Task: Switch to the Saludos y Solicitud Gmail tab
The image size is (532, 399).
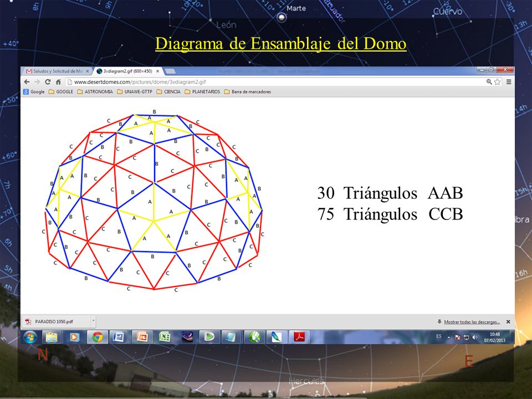Action: [57, 71]
